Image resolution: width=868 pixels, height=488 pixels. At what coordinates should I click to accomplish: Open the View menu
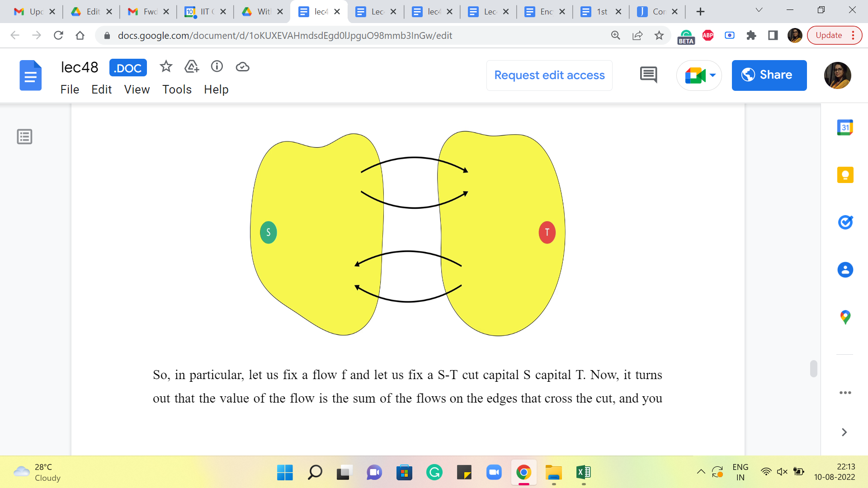click(x=137, y=89)
